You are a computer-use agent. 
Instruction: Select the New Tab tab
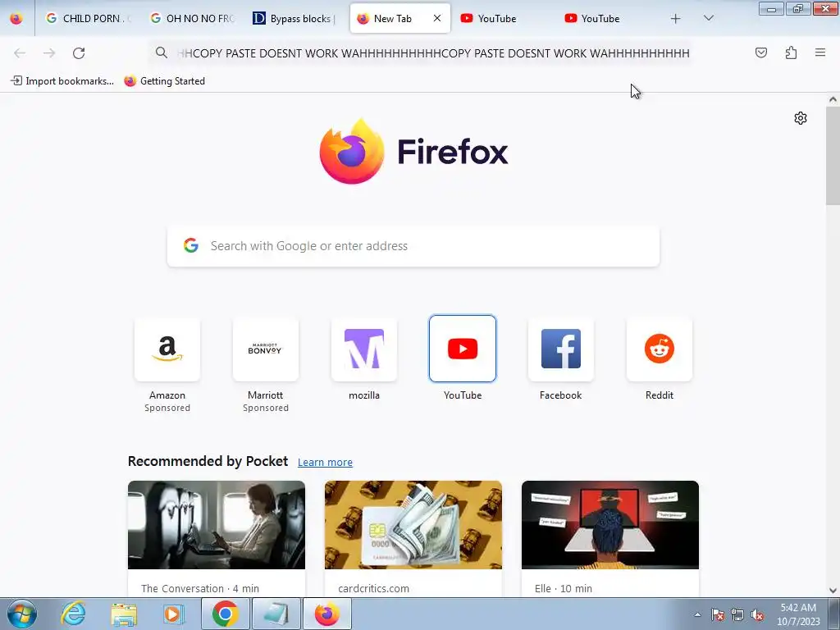click(x=399, y=19)
